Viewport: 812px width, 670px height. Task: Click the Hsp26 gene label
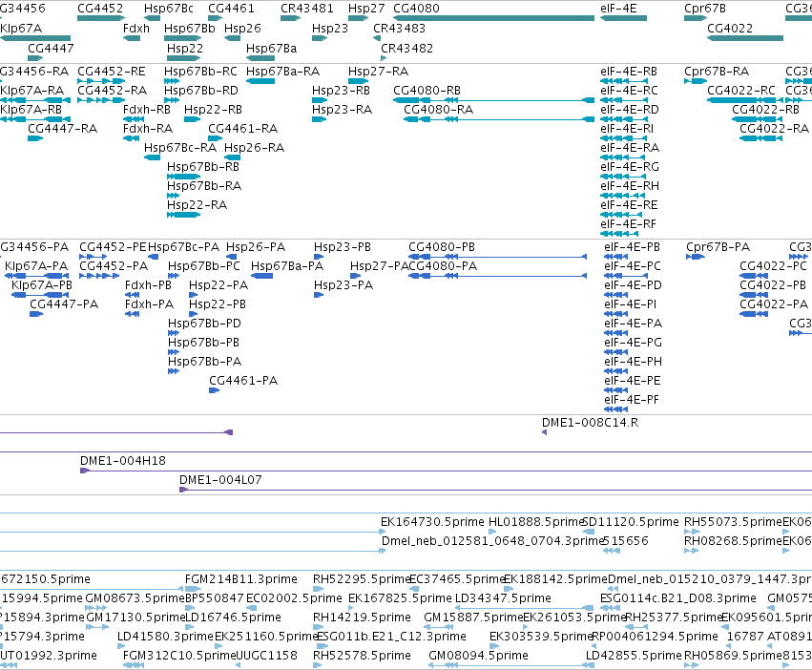[242, 29]
